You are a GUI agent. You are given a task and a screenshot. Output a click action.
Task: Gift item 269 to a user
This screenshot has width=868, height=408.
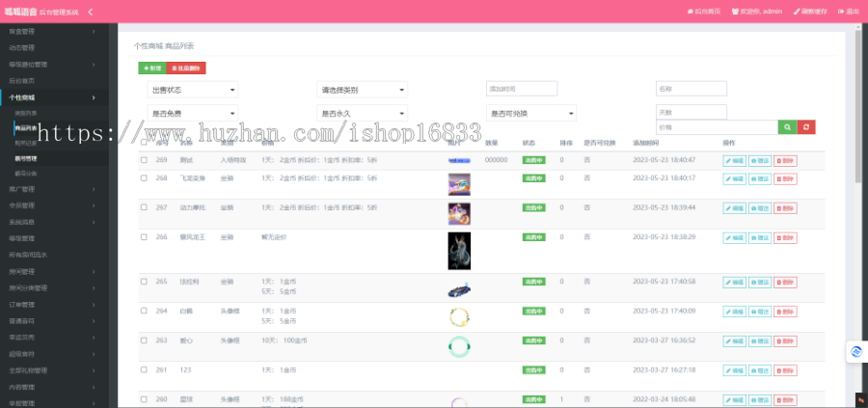pyautogui.click(x=760, y=161)
